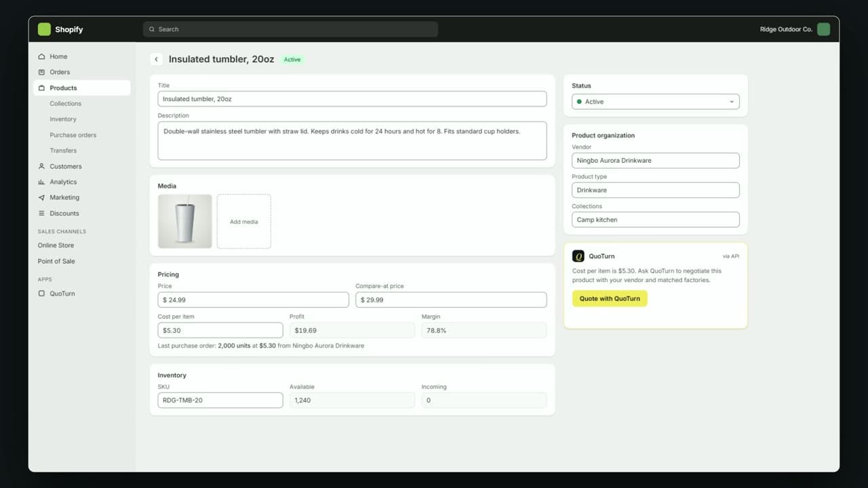This screenshot has height=488, width=868.
Task: Click the Margin value 78.8%
Action: click(484, 330)
